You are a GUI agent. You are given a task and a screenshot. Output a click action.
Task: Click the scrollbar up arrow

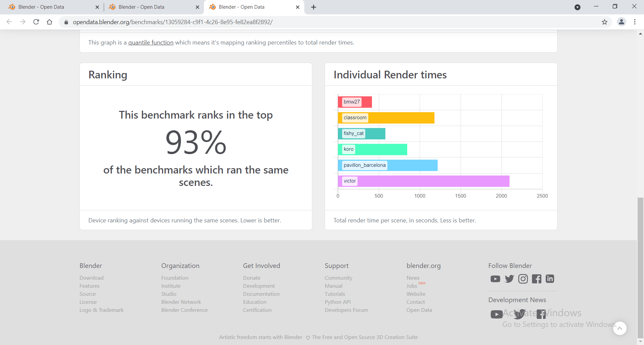(x=640, y=33)
